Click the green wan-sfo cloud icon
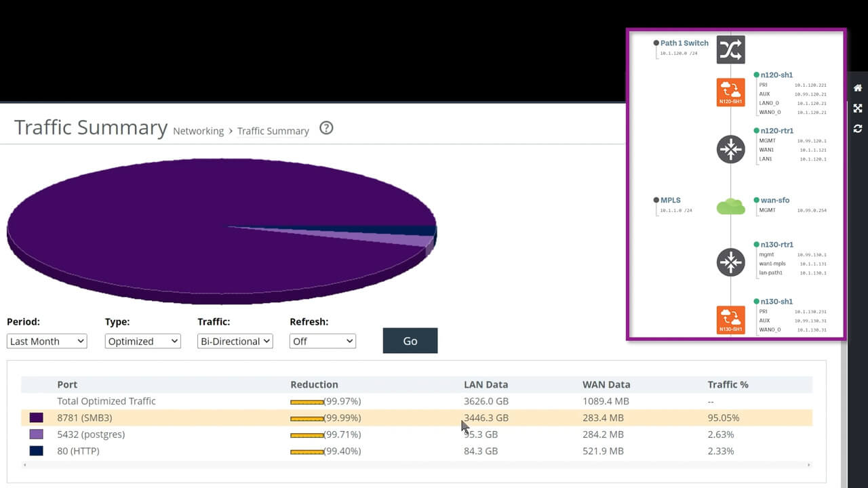The height and width of the screenshot is (488, 868). point(730,206)
